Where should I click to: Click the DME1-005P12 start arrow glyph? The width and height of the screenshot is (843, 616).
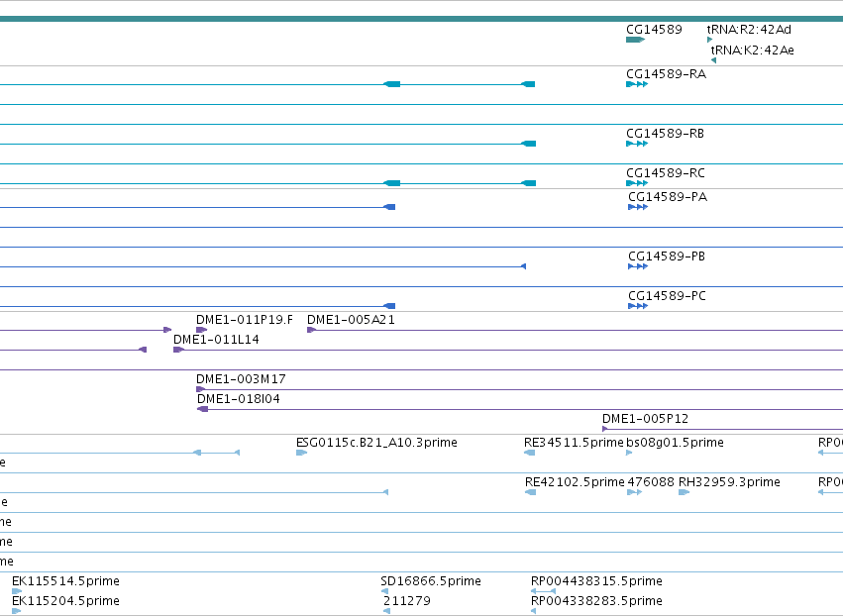click(x=605, y=429)
